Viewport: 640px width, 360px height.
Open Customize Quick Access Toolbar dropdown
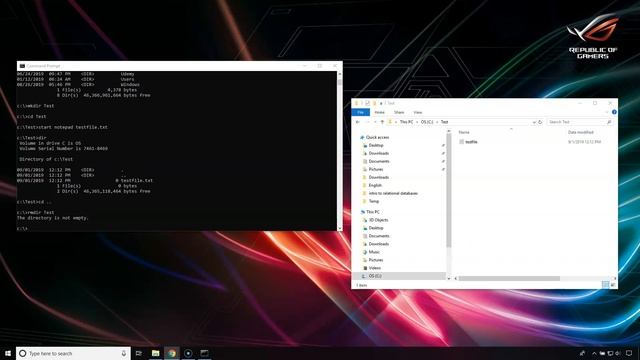[x=381, y=103]
